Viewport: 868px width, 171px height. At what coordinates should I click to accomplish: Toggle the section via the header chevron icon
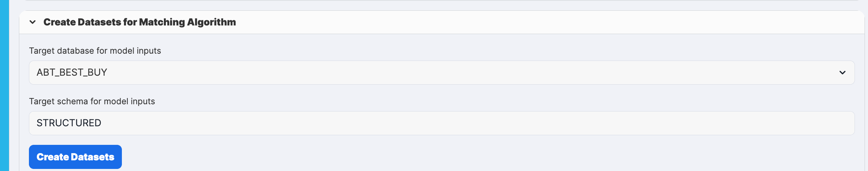(33, 22)
